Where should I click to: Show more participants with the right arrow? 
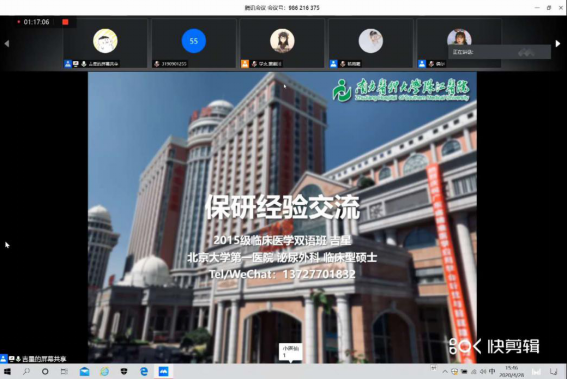coord(558,43)
